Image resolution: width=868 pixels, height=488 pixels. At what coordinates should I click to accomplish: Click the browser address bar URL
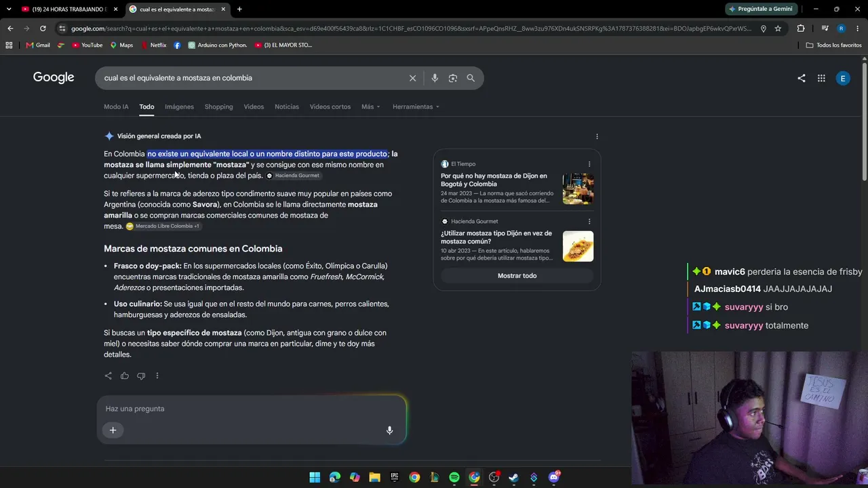(x=411, y=28)
